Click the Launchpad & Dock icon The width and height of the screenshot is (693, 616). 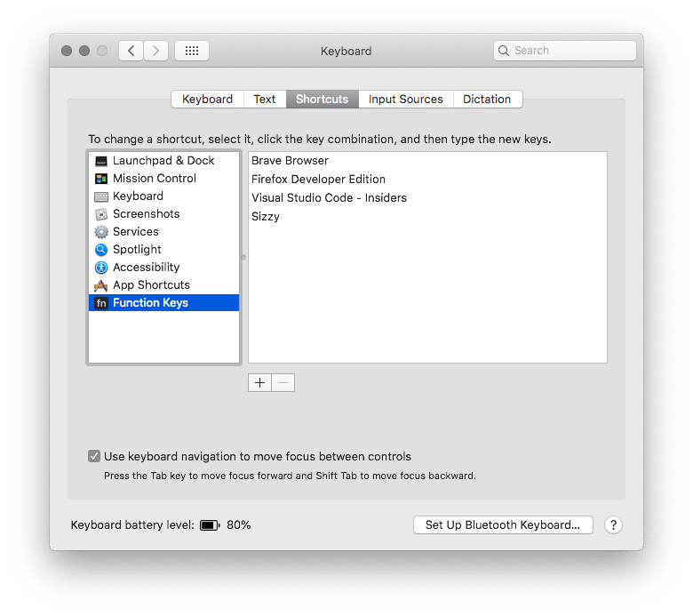[x=101, y=161]
